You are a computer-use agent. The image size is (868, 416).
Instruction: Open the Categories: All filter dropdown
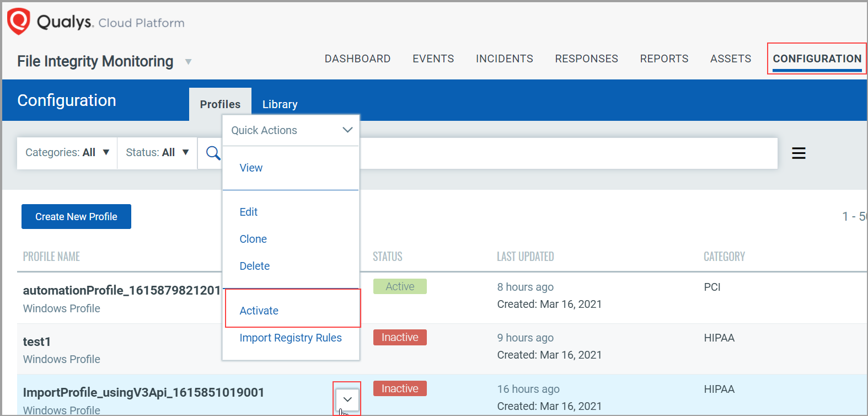click(x=67, y=153)
